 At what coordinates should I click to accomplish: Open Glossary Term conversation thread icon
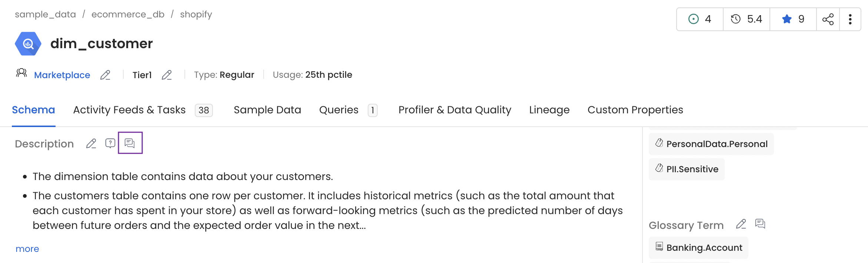[x=760, y=224]
